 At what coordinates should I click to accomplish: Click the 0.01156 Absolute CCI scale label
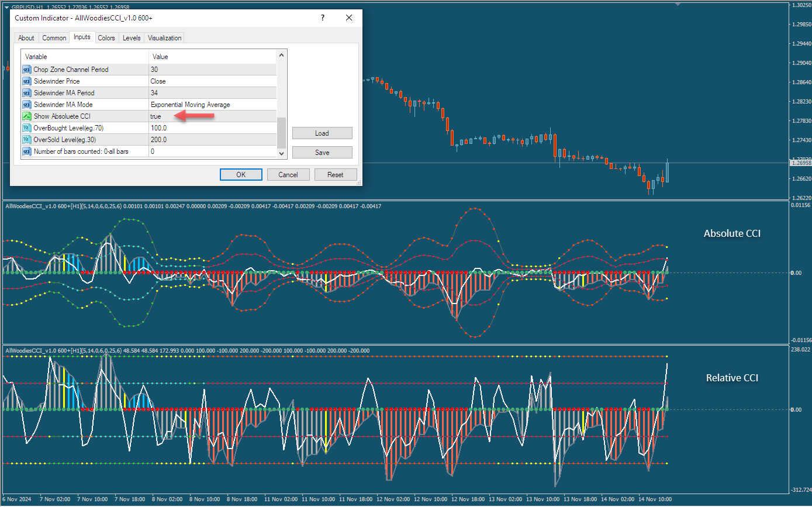point(801,205)
